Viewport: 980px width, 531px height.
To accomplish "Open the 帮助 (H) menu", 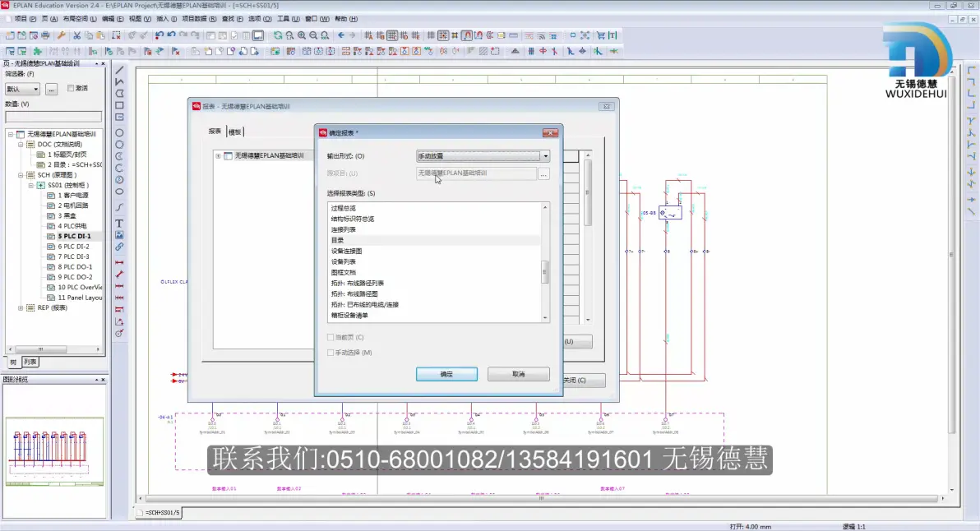I will click(x=346, y=19).
